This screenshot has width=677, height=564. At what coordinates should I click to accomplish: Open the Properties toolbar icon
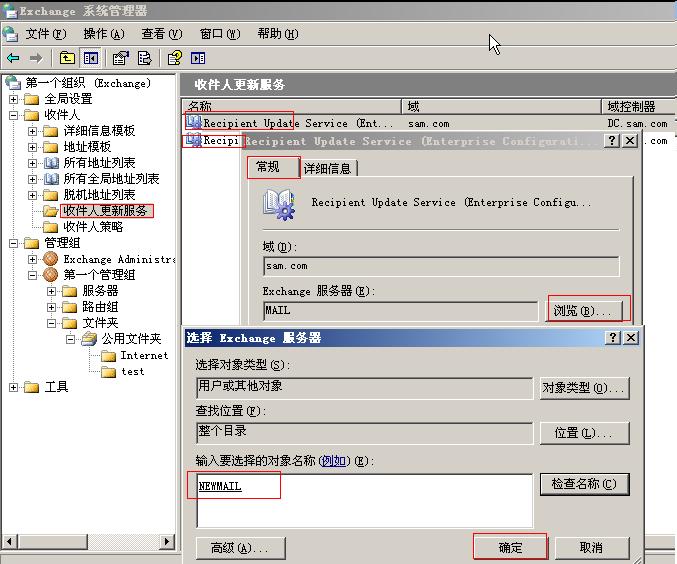point(121,58)
